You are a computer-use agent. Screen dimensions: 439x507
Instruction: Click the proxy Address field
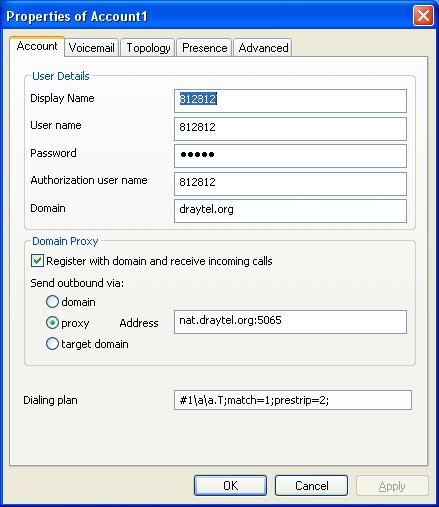[x=290, y=322]
